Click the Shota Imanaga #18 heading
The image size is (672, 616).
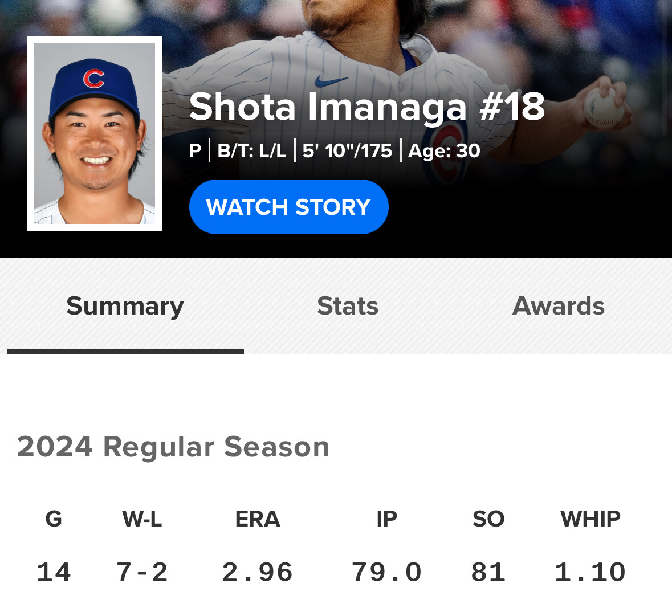click(x=366, y=107)
